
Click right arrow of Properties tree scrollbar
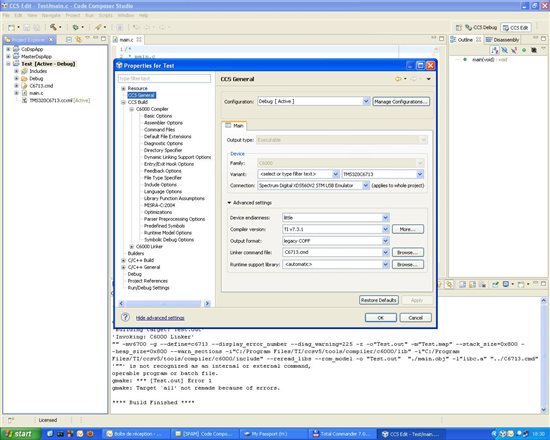207,304
